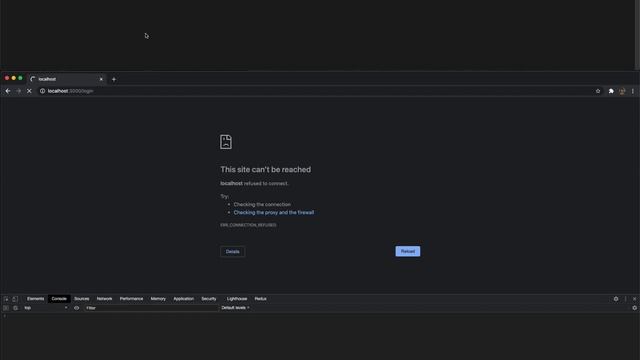Toggle the device toolbar icon in DevTools
Image resolution: width=640 pixels, height=360 pixels.
15,299
